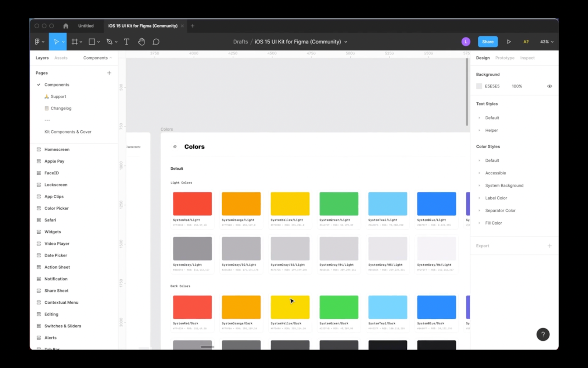
Task: Edit the background hex E5E5E5 field
Action: point(492,86)
